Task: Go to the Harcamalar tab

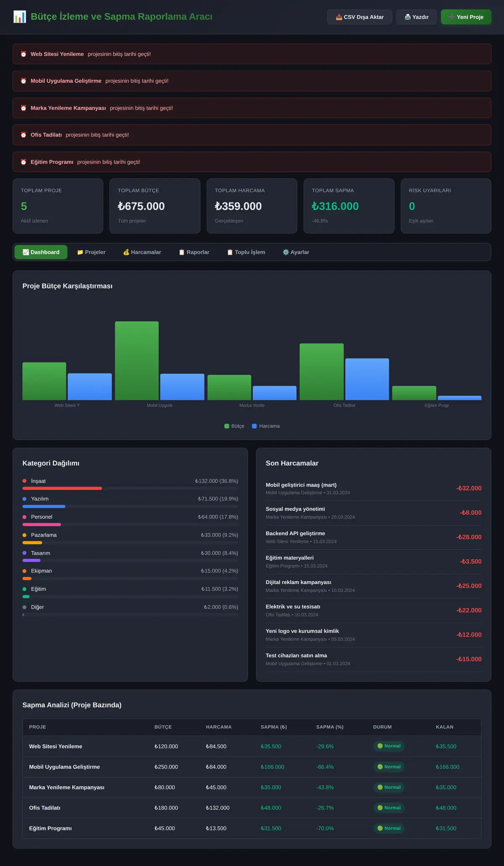Action: [142, 252]
